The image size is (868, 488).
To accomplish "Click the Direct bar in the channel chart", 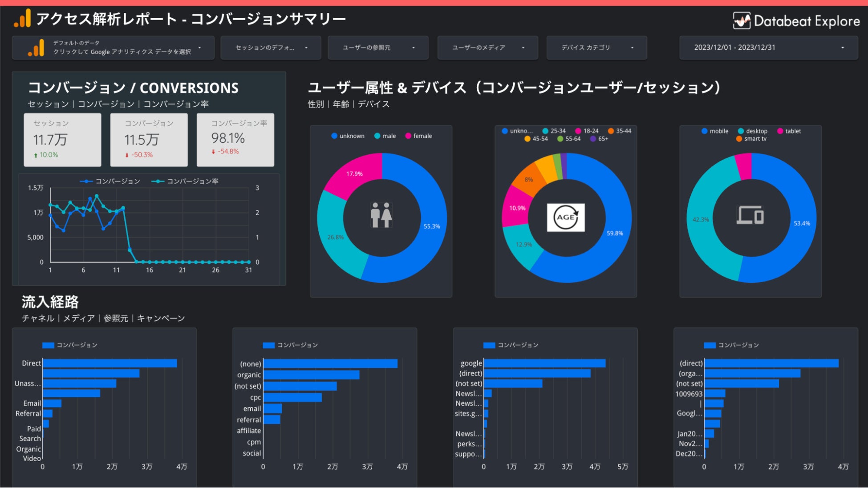I will click(110, 363).
